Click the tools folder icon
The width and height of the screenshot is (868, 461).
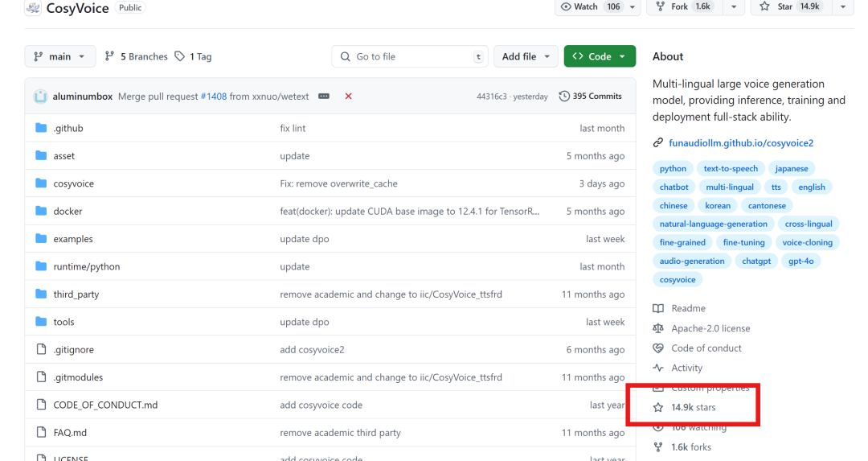(x=41, y=322)
